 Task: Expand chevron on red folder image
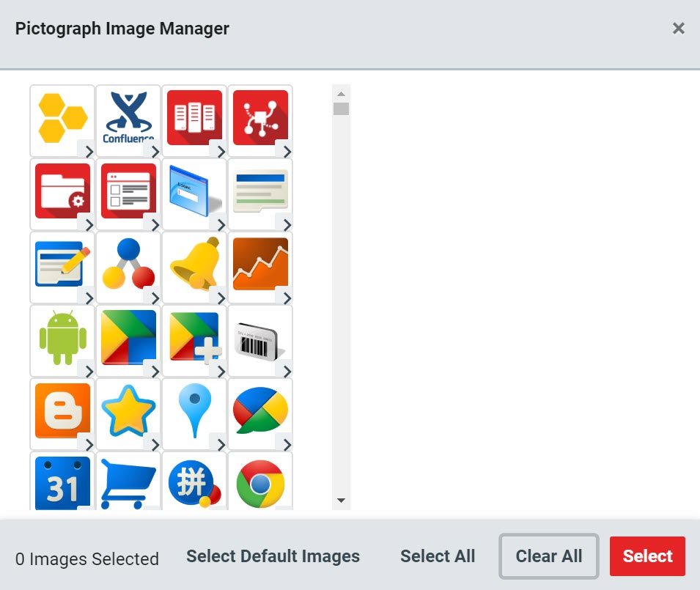tap(89, 225)
